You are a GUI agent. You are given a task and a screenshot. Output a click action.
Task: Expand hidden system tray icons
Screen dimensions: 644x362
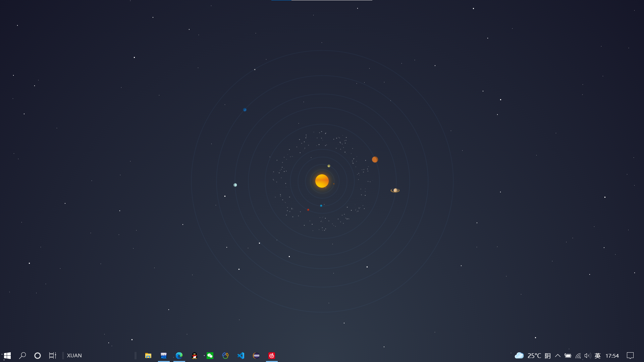(558, 356)
